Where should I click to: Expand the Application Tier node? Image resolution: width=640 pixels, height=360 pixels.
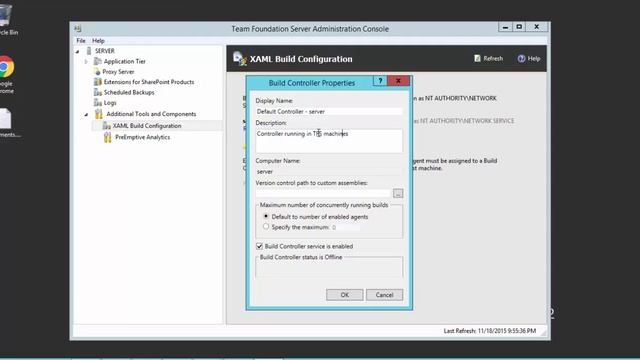(86, 62)
